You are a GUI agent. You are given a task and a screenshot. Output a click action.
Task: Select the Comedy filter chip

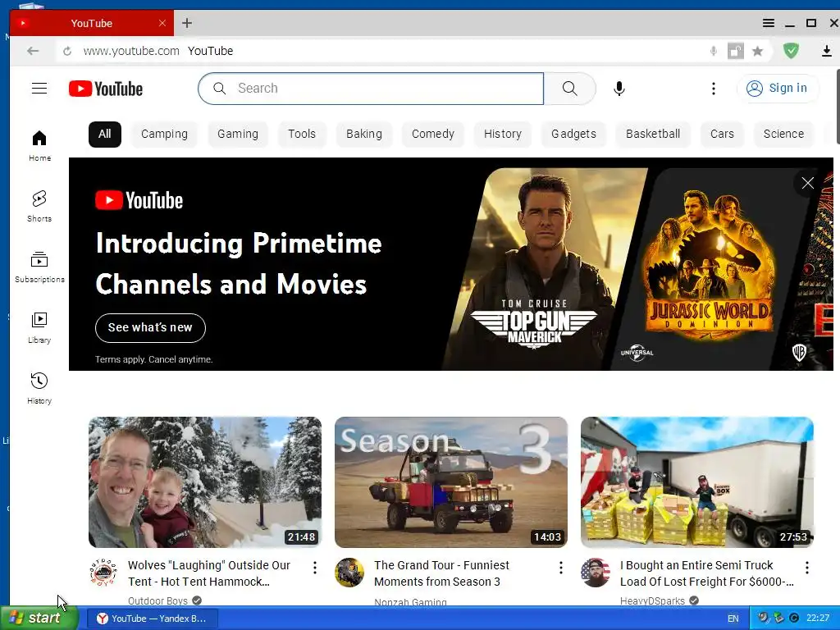[x=433, y=134]
